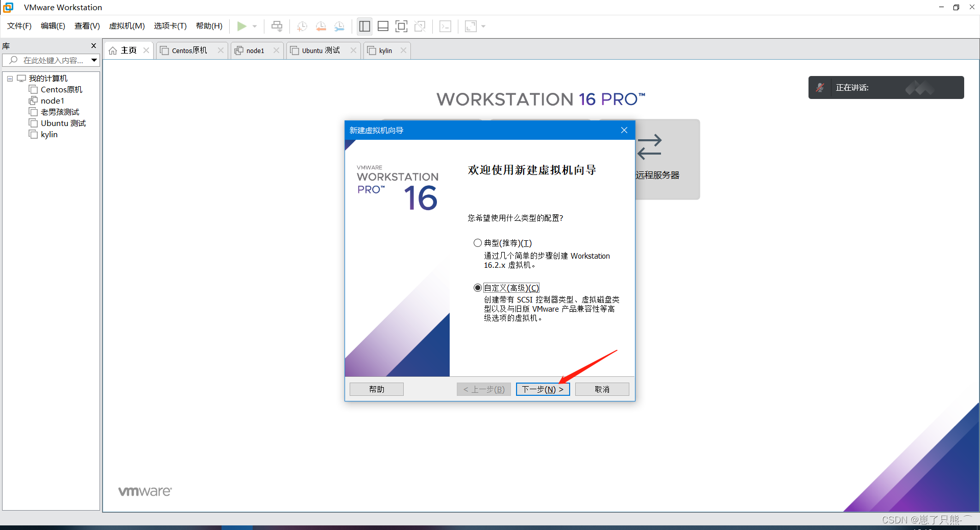The width and height of the screenshot is (980, 530).
Task: Click the muted microphone icon in overlay
Action: click(x=820, y=88)
